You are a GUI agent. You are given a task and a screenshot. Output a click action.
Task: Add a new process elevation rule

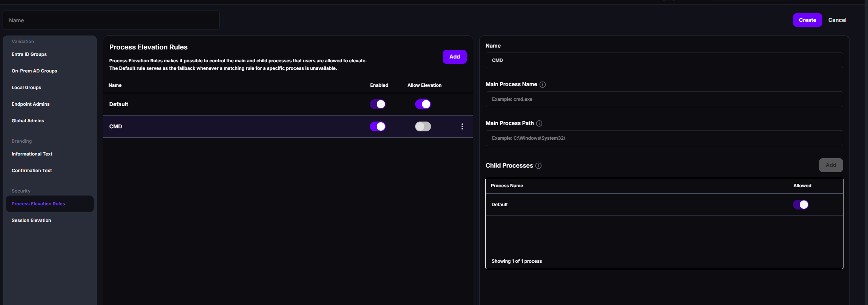click(454, 57)
